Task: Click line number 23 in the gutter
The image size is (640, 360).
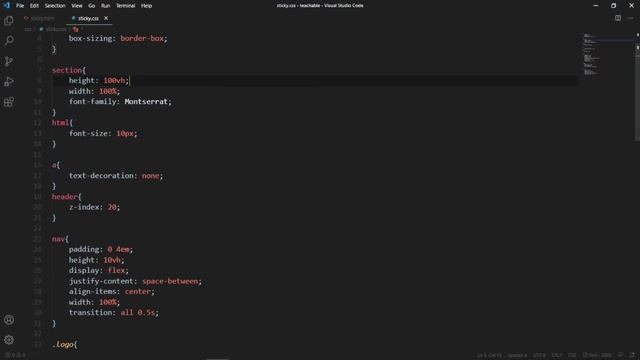Action: click(38, 239)
